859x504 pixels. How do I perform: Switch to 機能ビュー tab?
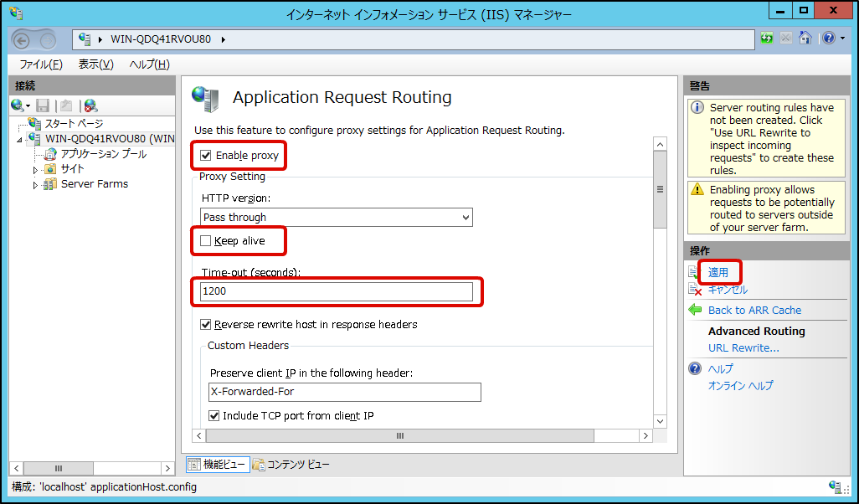tap(218, 465)
